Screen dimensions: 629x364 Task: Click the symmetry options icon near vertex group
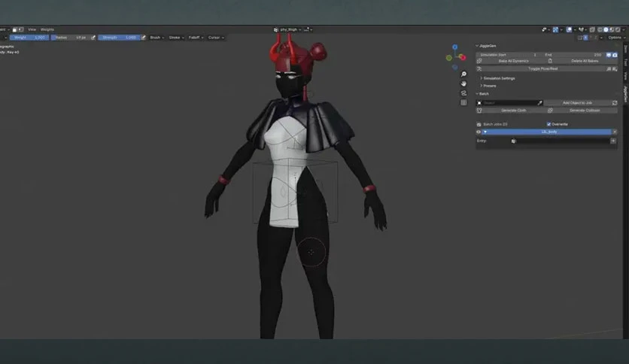tap(307, 29)
